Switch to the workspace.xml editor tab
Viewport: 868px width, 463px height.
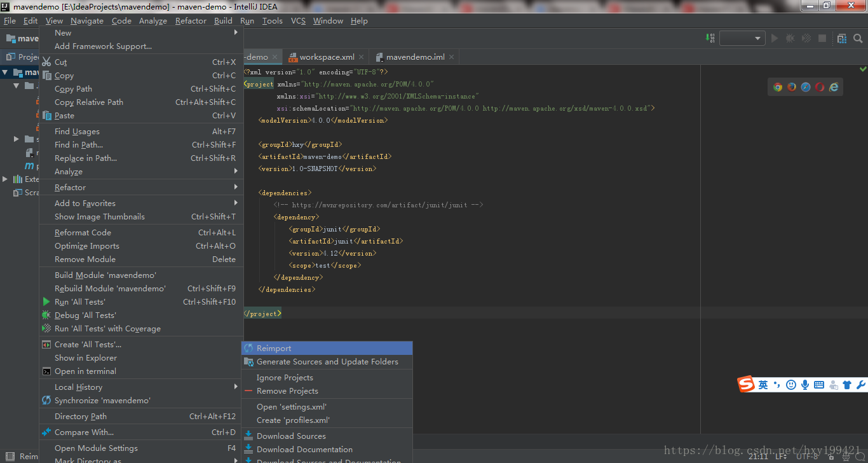pyautogui.click(x=327, y=57)
